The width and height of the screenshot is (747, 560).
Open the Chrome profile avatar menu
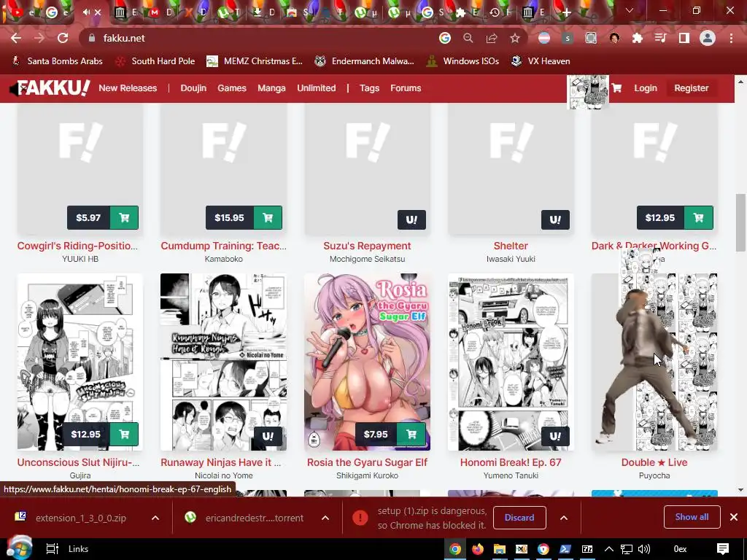point(708,38)
